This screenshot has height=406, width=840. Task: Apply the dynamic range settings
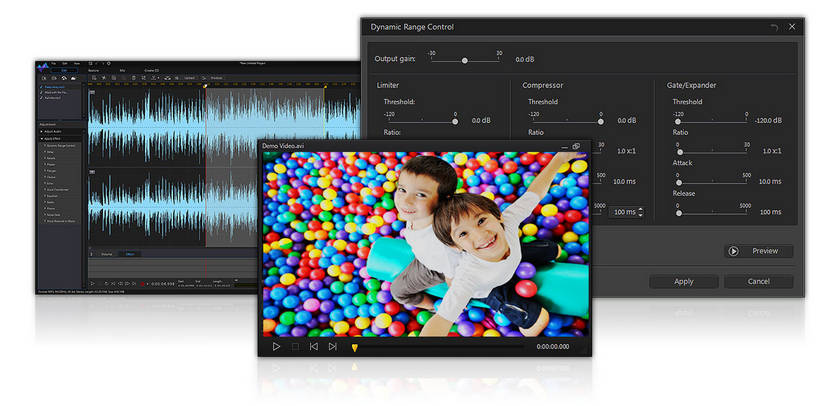click(x=684, y=281)
